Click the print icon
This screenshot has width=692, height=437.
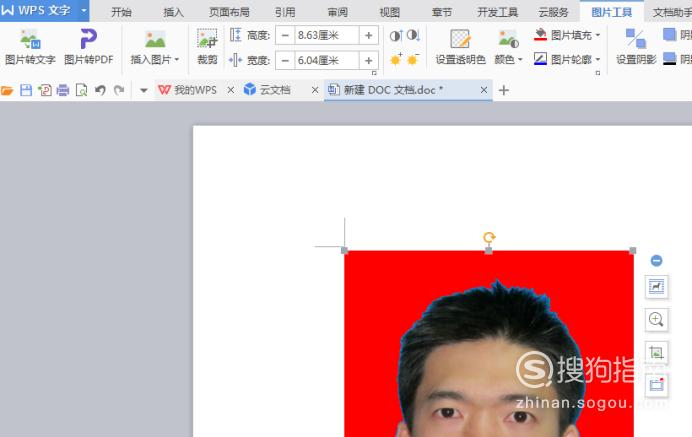(x=63, y=90)
